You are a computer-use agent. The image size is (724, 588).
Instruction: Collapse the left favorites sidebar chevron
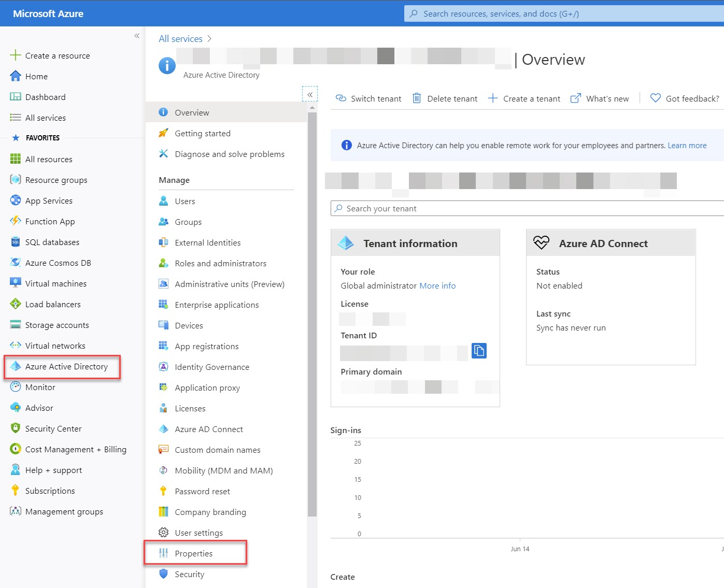click(x=137, y=36)
